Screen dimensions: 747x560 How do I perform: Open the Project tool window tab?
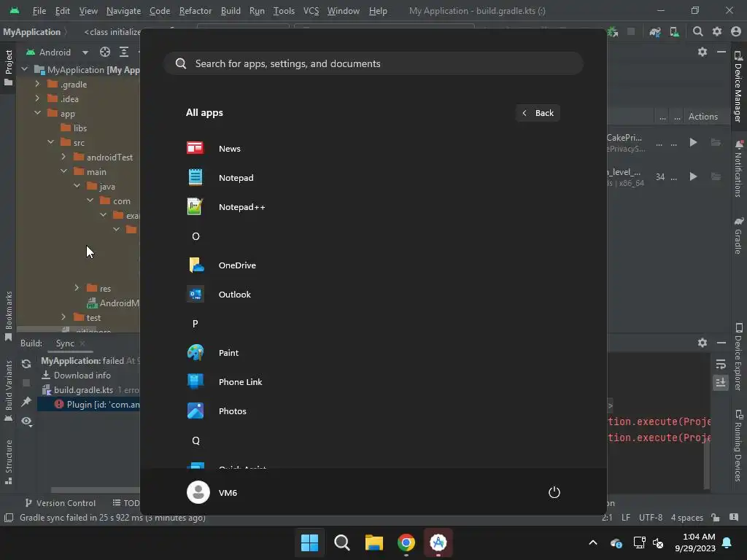(x=8, y=68)
